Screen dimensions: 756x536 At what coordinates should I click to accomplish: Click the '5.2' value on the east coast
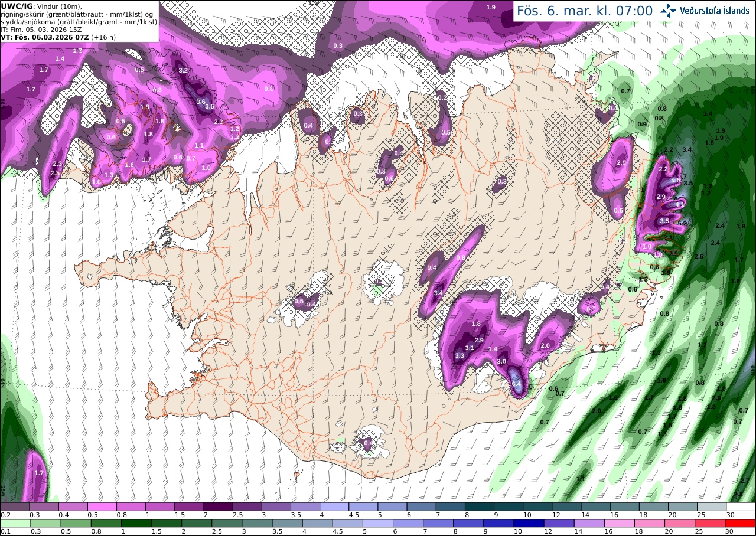(x=683, y=223)
